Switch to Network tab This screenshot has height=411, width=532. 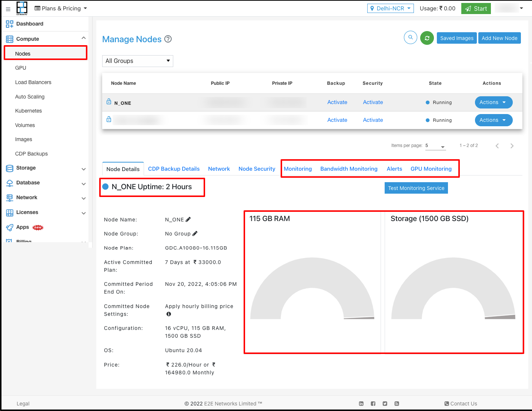(219, 169)
